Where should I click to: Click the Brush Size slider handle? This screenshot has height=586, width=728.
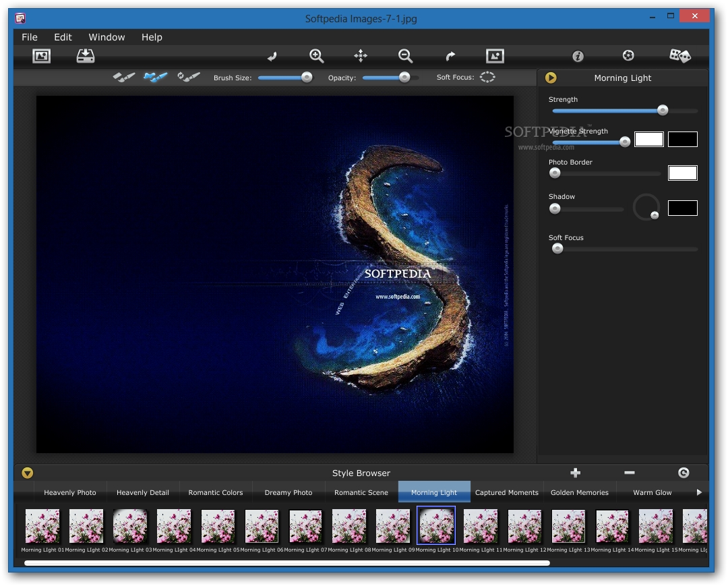point(307,77)
